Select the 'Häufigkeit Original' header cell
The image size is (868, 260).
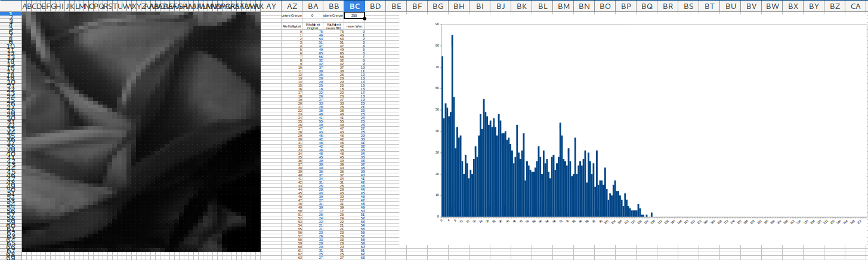(313, 26)
